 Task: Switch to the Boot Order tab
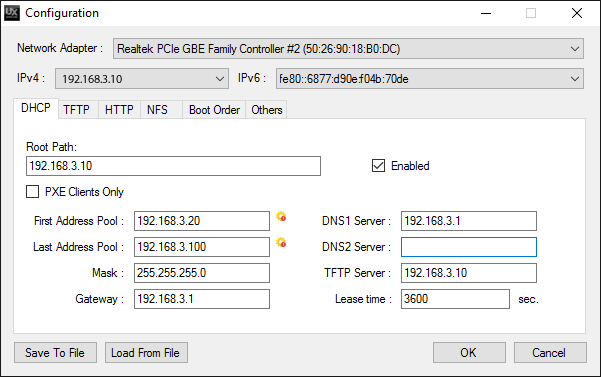pos(214,110)
